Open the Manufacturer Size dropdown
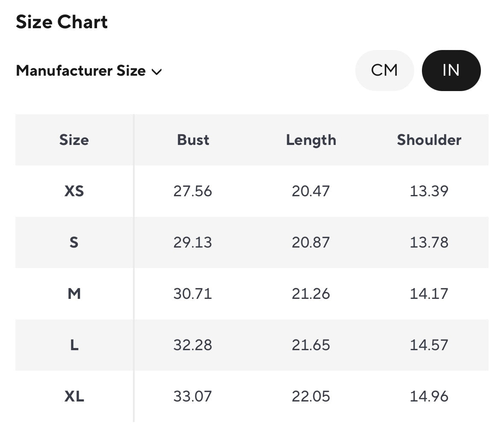This screenshot has height=425, width=504. point(81,71)
